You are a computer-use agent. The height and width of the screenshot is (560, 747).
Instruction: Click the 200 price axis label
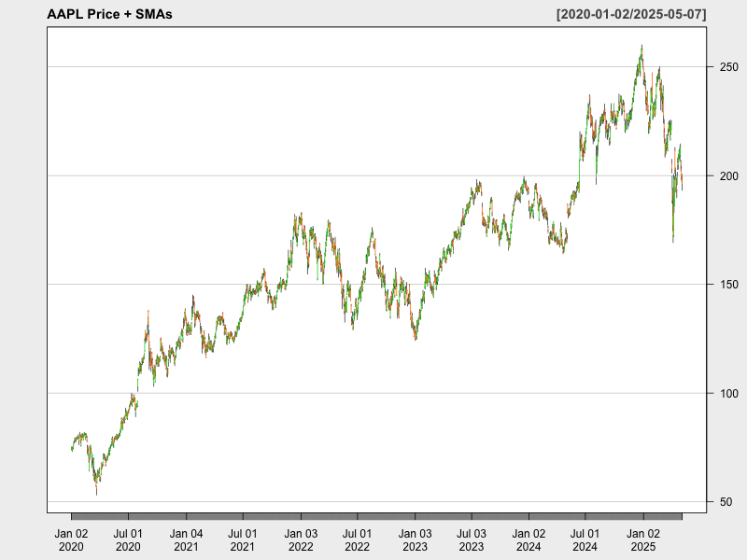tap(729, 176)
